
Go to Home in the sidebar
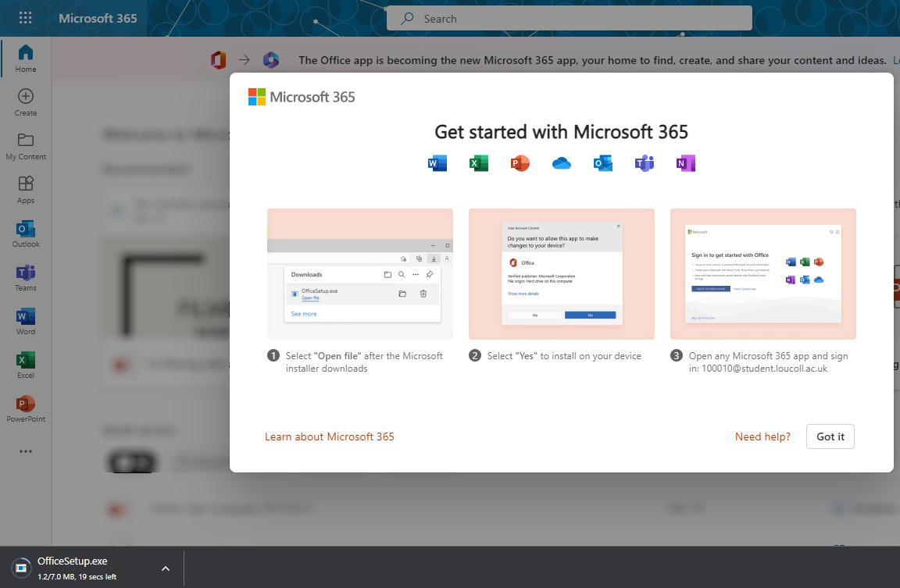(26, 59)
